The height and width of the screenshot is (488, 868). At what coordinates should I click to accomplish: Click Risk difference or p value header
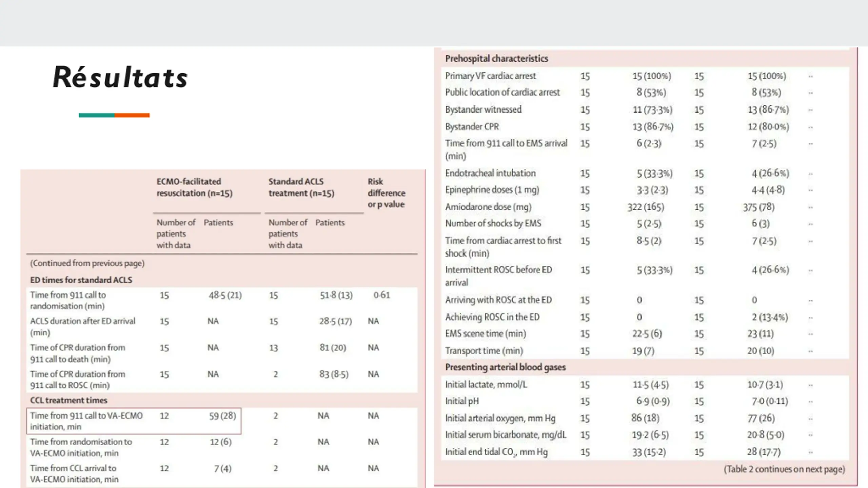pos(386,192)
